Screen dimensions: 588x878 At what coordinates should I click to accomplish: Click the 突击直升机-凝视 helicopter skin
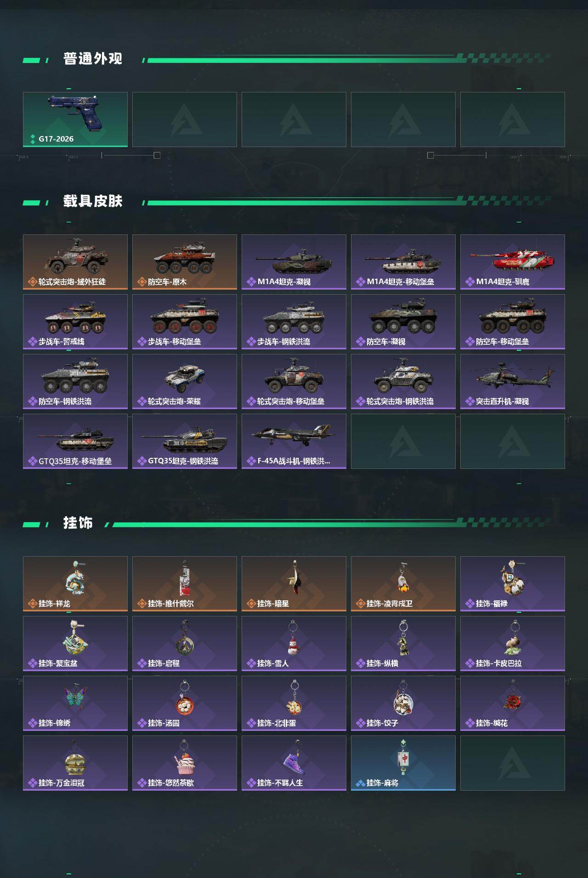tap(513, 382)
